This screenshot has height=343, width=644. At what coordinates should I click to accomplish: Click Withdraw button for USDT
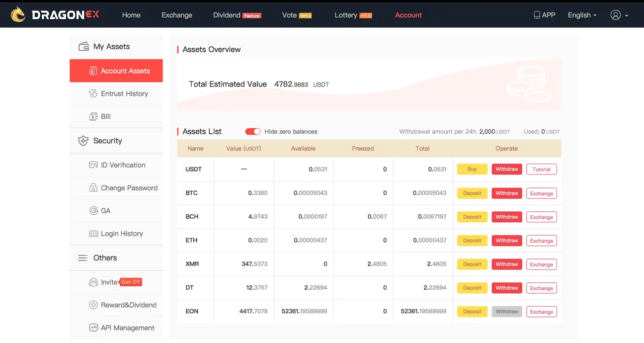point(507,169)
